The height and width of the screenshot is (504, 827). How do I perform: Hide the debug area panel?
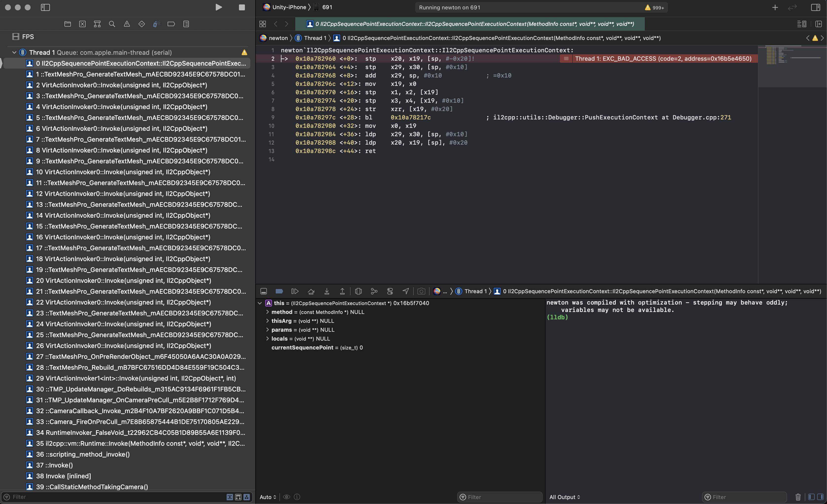pyautogui.click(x=263, y=291)
